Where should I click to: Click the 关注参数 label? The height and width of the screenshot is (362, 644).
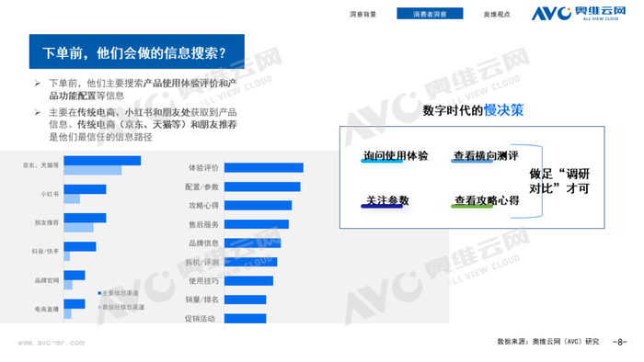tap(387, 200)
